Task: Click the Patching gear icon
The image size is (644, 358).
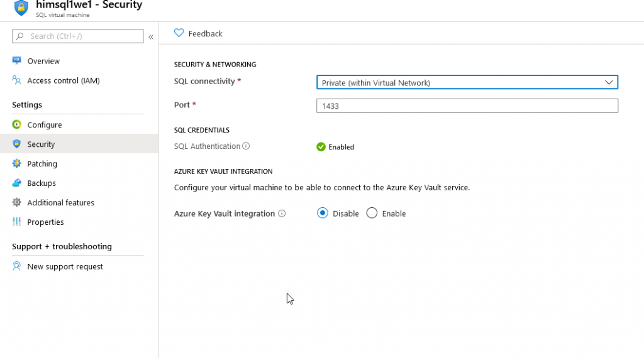Action: [x=16, y=163]
